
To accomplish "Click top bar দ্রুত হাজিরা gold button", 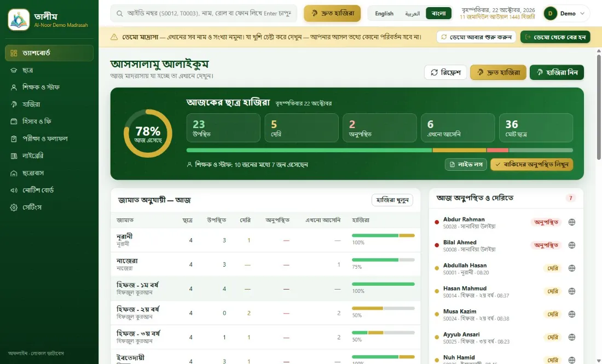I will (332, 14).
